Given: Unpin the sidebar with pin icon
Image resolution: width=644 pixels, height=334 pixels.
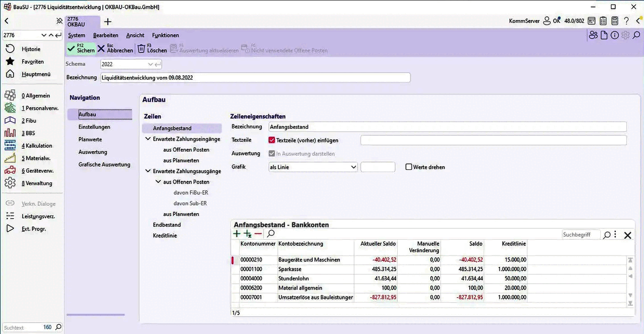Looking at the screenshot, I should coord(59,21).
